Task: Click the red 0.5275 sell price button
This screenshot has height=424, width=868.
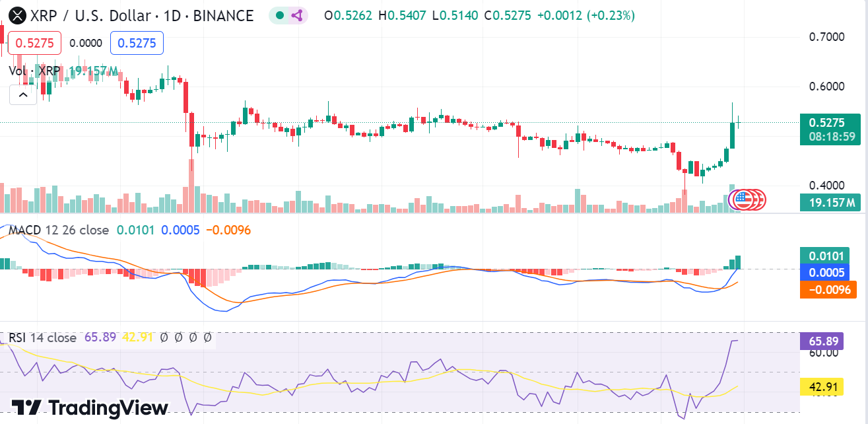Action: (x=34, y=43)
